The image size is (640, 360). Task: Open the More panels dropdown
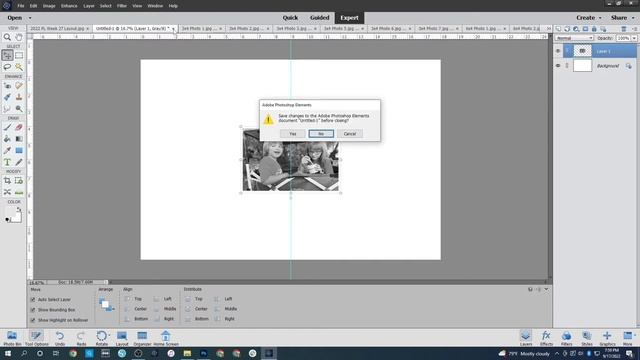point(628,338)
